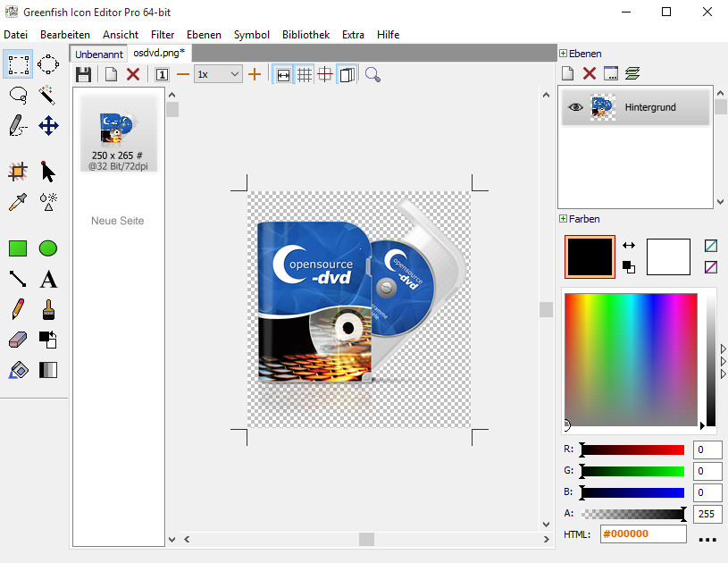This screenshot has width=728, height=563.
Task: Select the eraser tool
Action: click(x=18, y=340)
